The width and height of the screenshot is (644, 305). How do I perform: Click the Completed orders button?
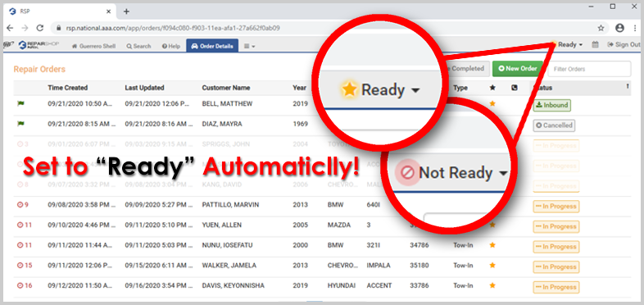tap(466, 69)
